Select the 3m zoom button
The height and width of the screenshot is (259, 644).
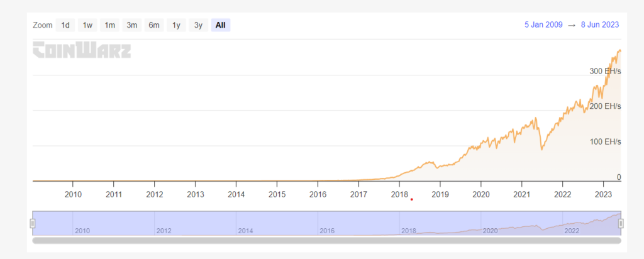click(132, 25)
